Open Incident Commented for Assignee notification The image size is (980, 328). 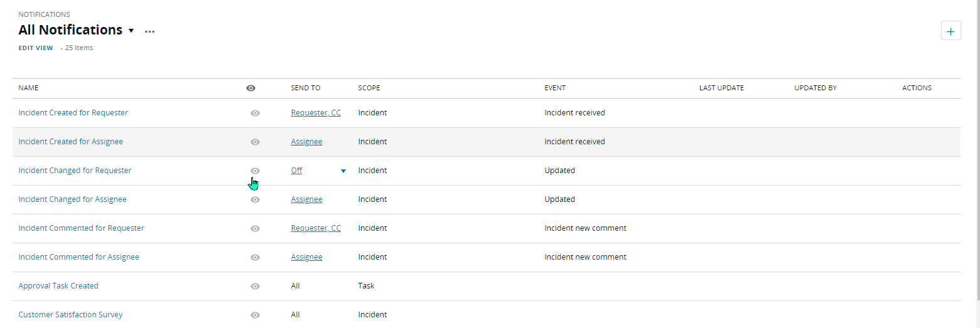(x=79, y=257)
